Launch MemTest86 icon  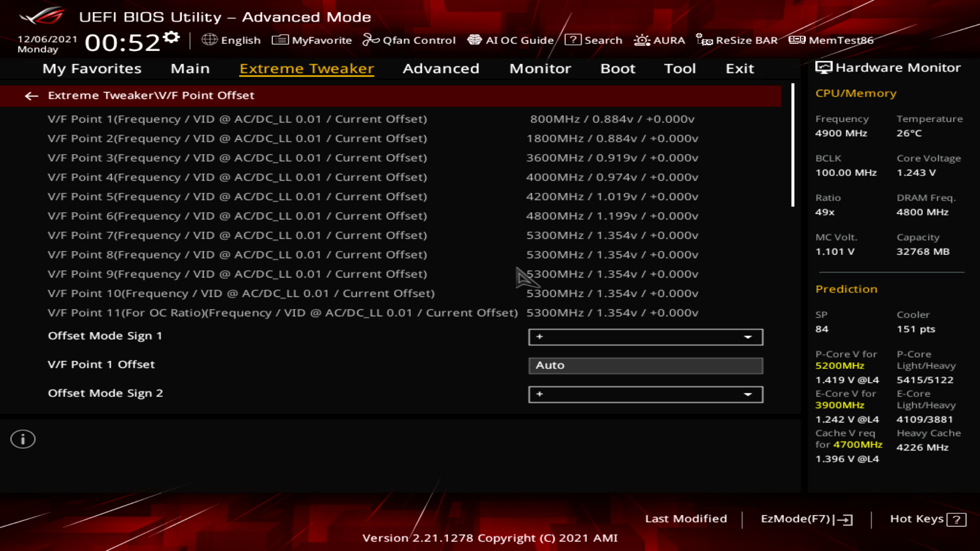tap(797, 40)
